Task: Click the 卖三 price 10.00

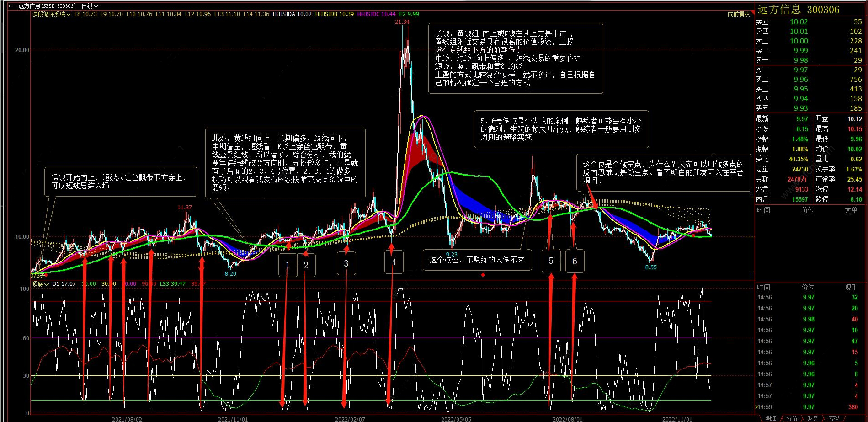Action: click(799, 41)
